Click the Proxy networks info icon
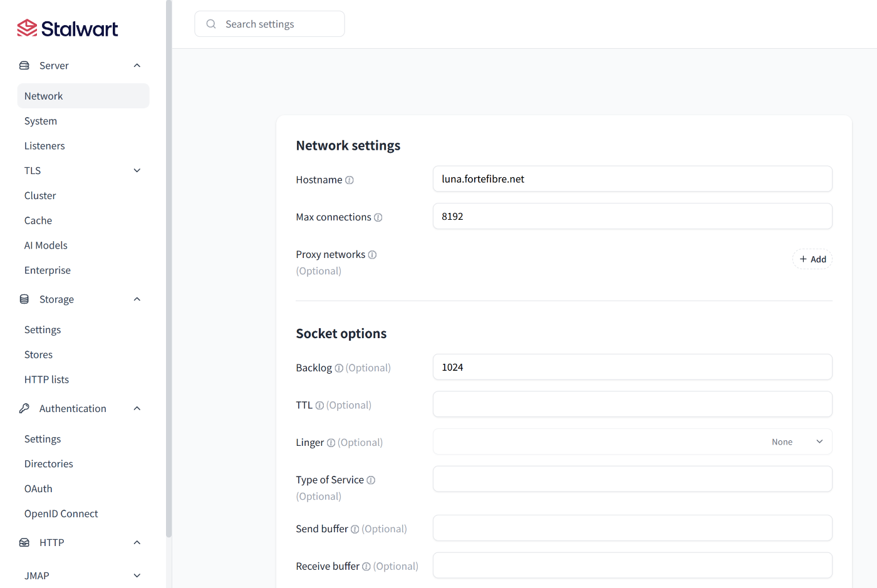 372,255
